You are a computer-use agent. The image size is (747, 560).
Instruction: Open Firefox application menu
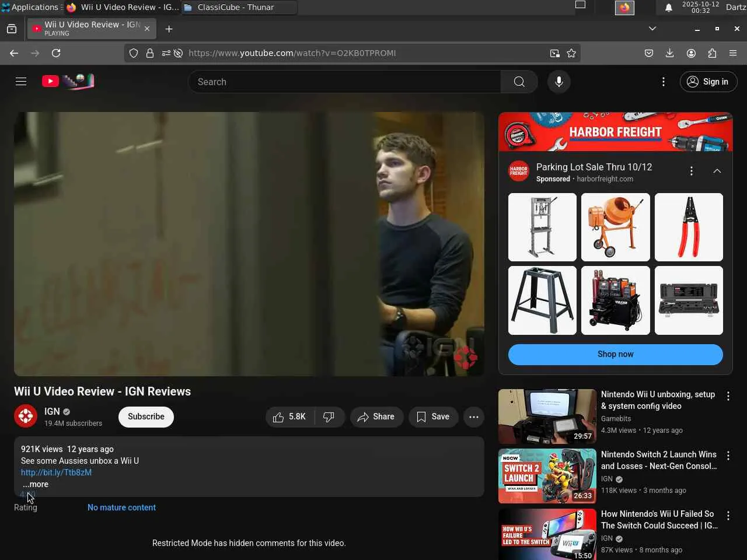pos(733,53)
